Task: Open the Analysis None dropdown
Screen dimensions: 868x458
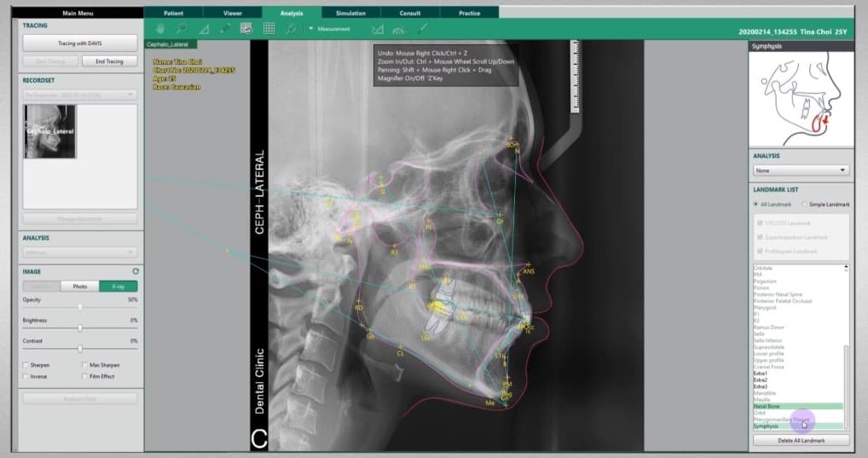Action: [799, 171]
